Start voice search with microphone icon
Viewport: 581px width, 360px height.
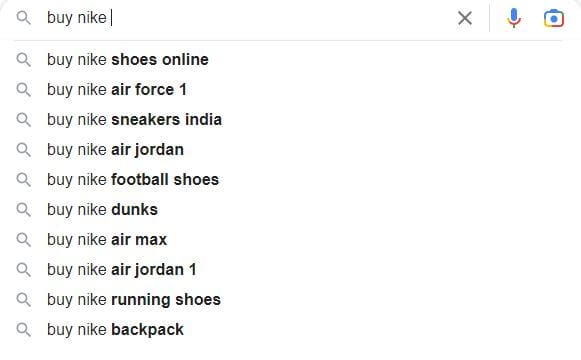(514, 18)
